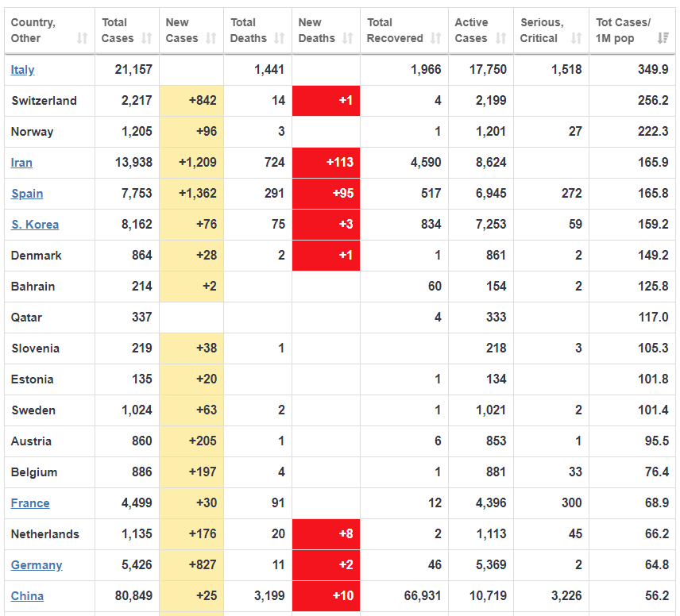Click China's serious critical 3,226 value

point(566,596)
